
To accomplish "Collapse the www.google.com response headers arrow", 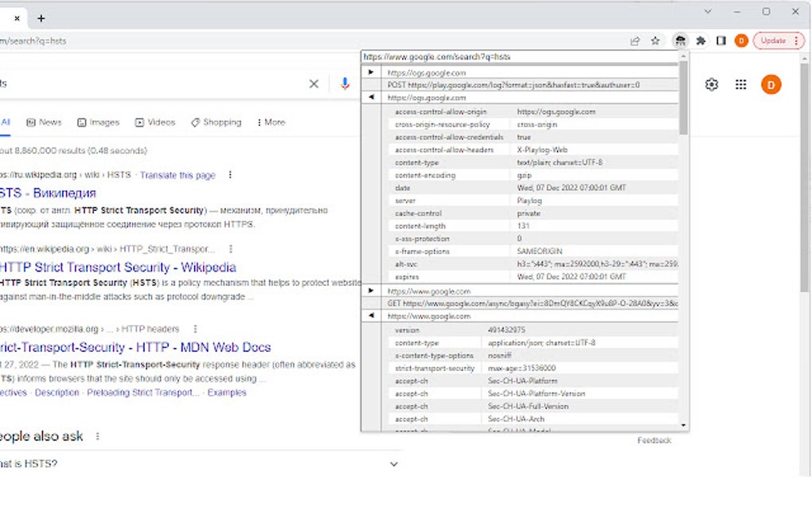I will point(371,315).
